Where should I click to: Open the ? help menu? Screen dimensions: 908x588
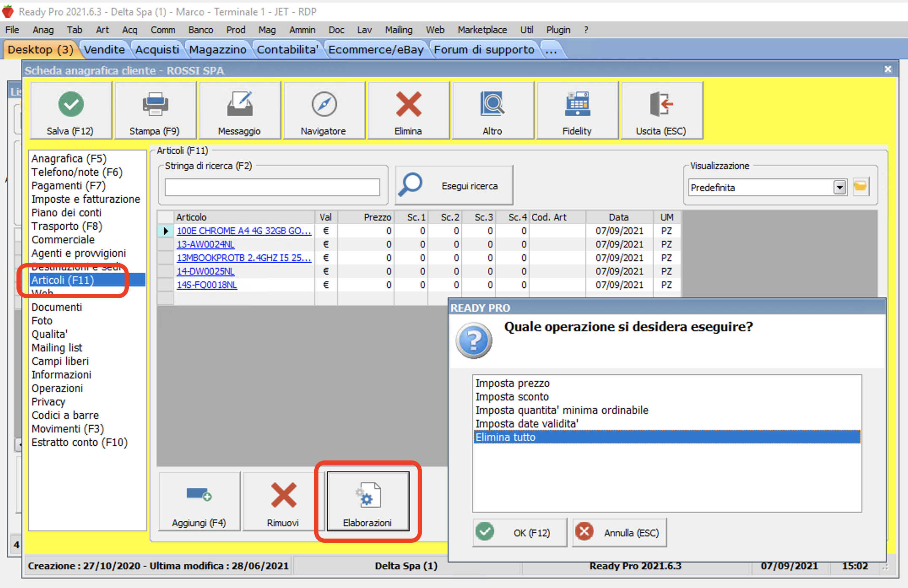click(586, 30)
